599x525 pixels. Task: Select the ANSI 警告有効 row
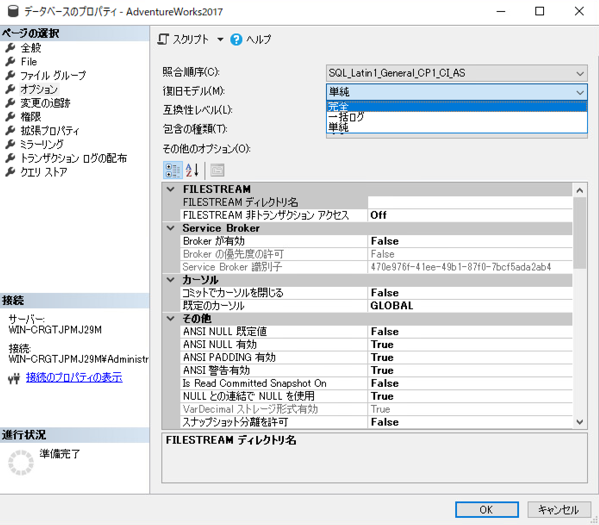376,371
